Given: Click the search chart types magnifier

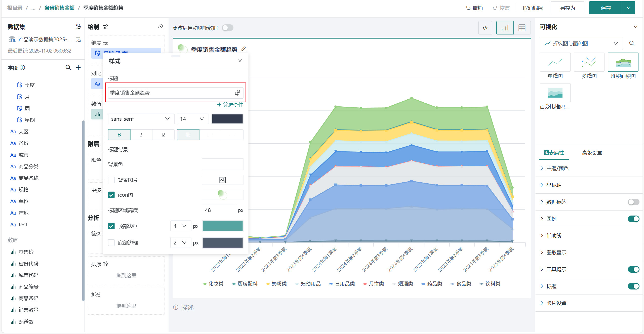Looking at the screenshot, I should tap(632, 43).
